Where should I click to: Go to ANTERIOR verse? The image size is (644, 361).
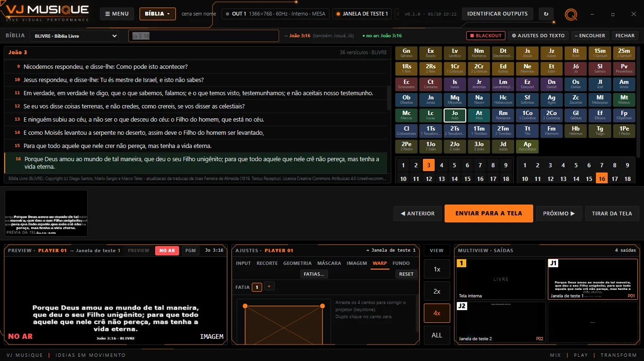[x=418, y=213]
